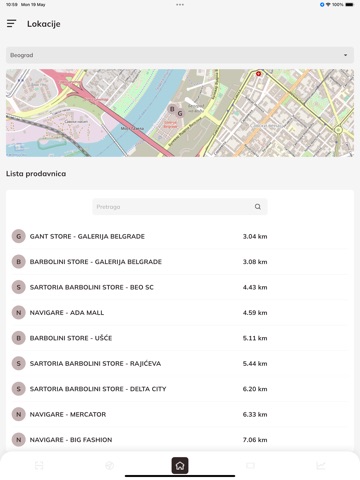
Task: Click B avatar for Barbolini Galerija Belgrade
Action: tap(19, 262)
